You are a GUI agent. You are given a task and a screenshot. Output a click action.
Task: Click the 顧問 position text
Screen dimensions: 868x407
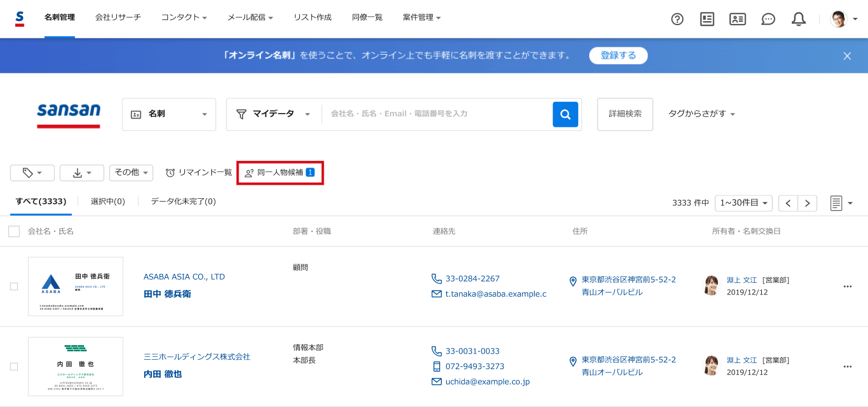pos(300,267)
